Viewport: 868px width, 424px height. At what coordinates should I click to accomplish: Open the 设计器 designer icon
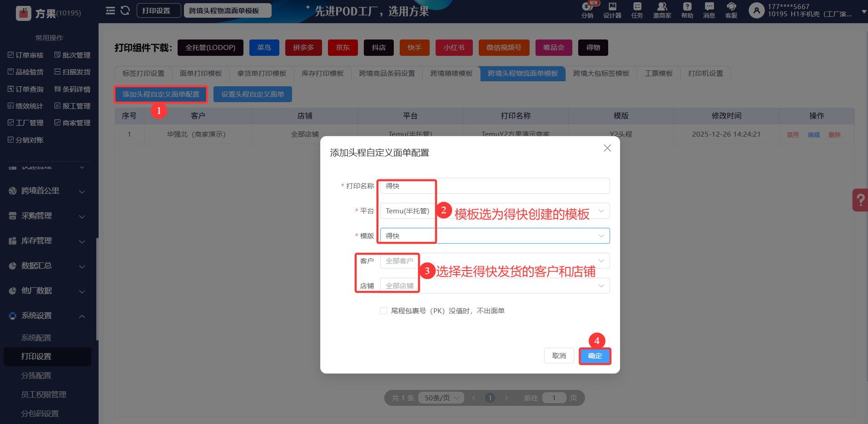point(612,10)
